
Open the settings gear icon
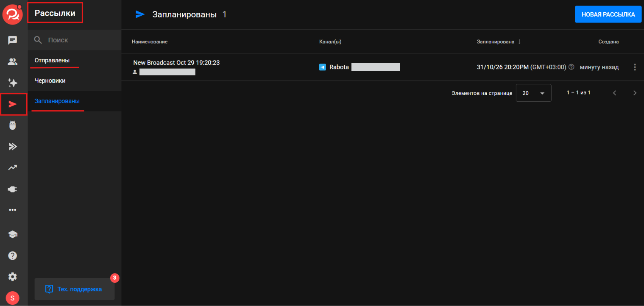13,277
